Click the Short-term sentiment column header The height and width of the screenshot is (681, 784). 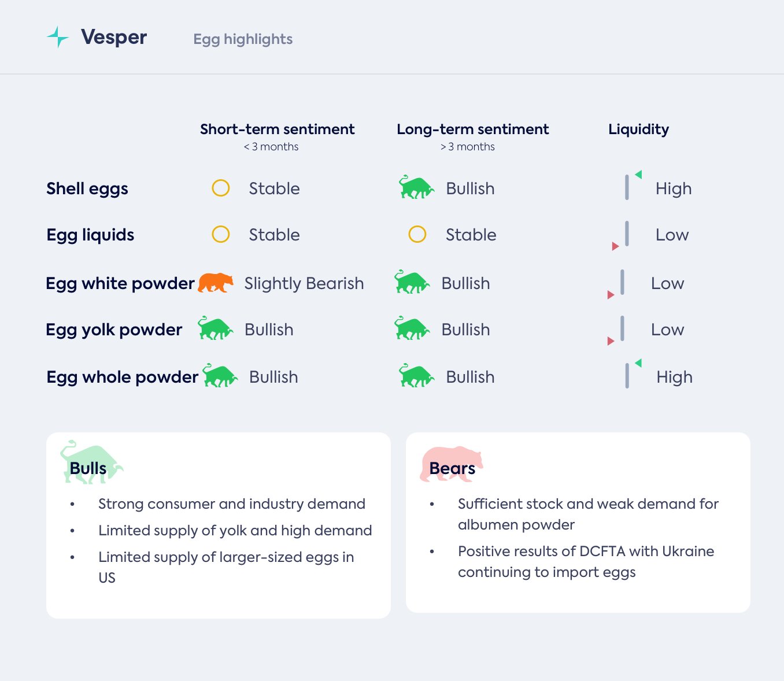tap(277, 129)
